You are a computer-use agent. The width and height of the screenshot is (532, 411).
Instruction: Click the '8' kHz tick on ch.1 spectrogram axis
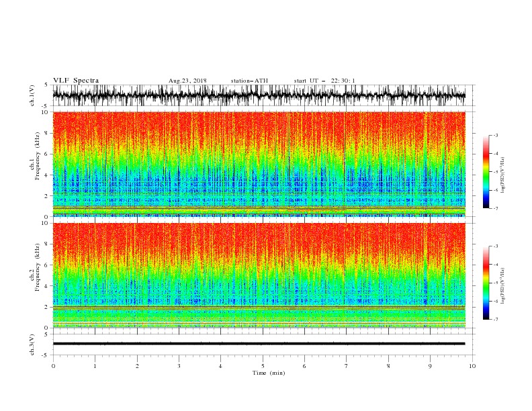tap(46, 133)
